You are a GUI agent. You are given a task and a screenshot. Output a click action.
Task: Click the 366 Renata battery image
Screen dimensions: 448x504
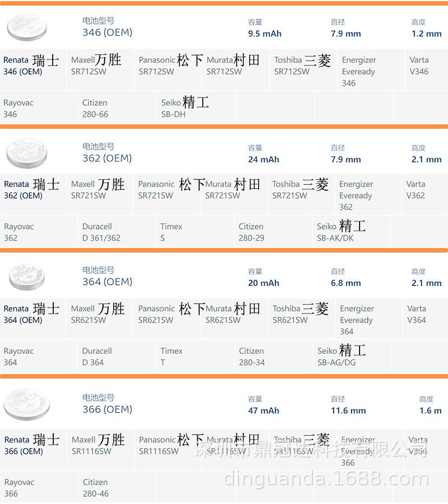[27, 405]
